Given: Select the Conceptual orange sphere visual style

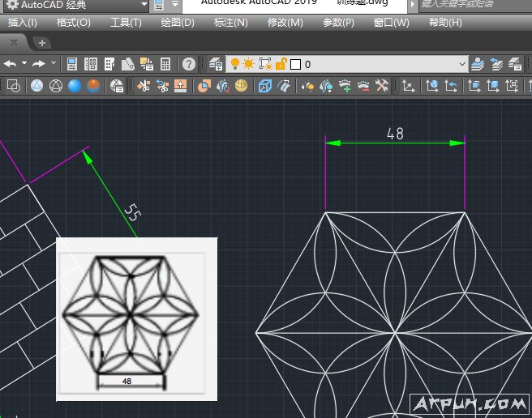Looking at the screenshot, I should tap(93, 86).
